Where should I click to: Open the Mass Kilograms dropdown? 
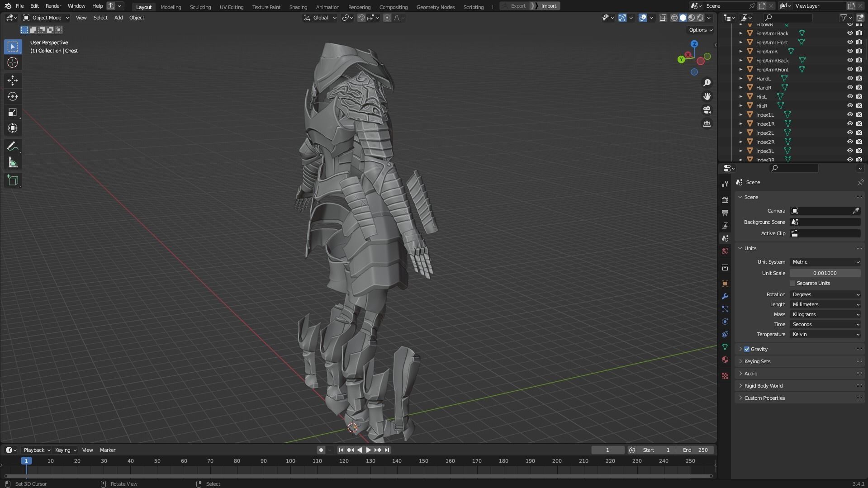tap(825, 314)
